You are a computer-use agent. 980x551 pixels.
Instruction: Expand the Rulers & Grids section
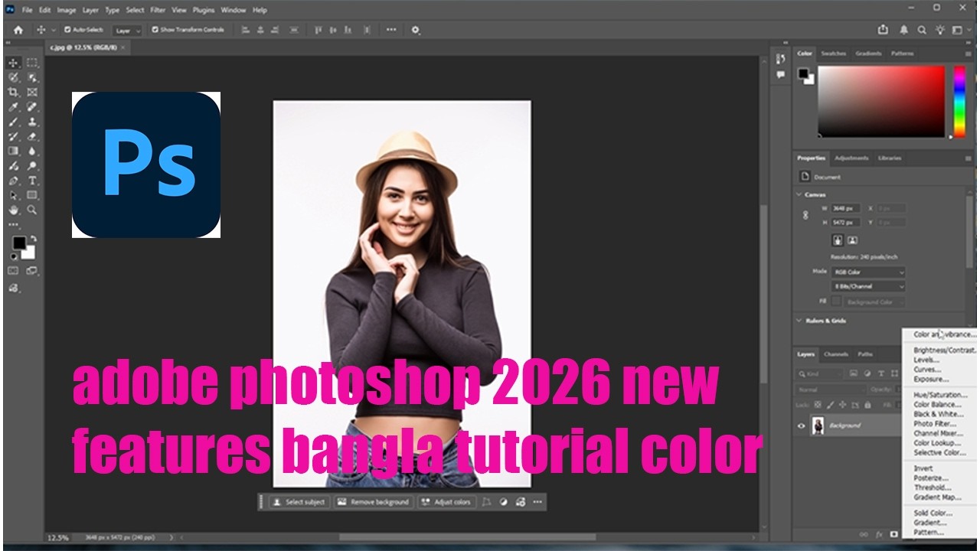[x=799, y=321]
